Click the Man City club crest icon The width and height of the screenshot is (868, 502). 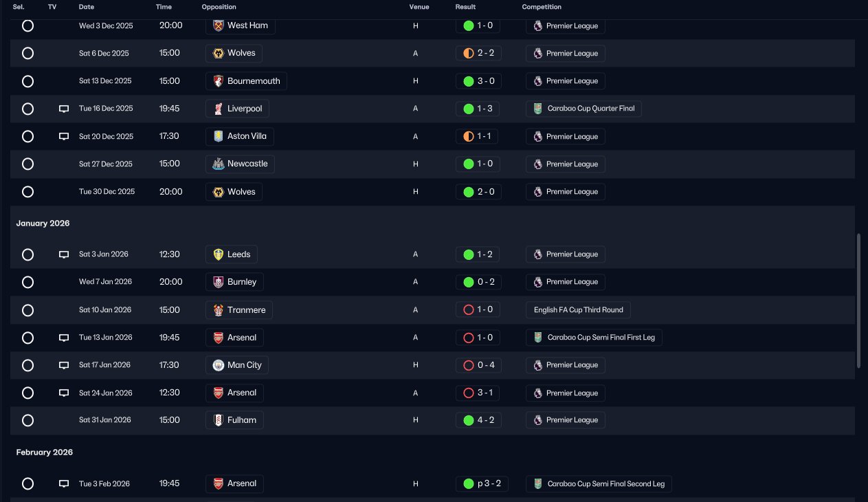pyautogui.click(x=219, y=365)
